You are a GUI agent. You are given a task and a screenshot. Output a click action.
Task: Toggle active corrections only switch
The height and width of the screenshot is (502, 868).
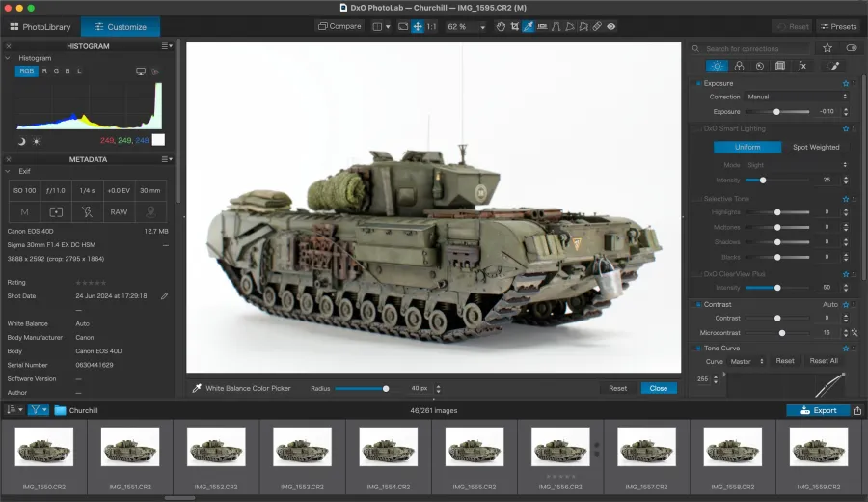852,48
